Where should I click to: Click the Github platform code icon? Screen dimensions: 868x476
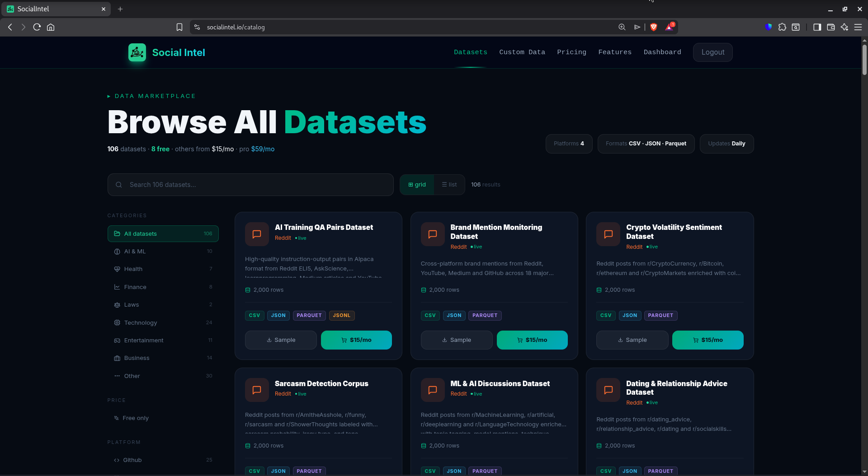pos(117,460)
